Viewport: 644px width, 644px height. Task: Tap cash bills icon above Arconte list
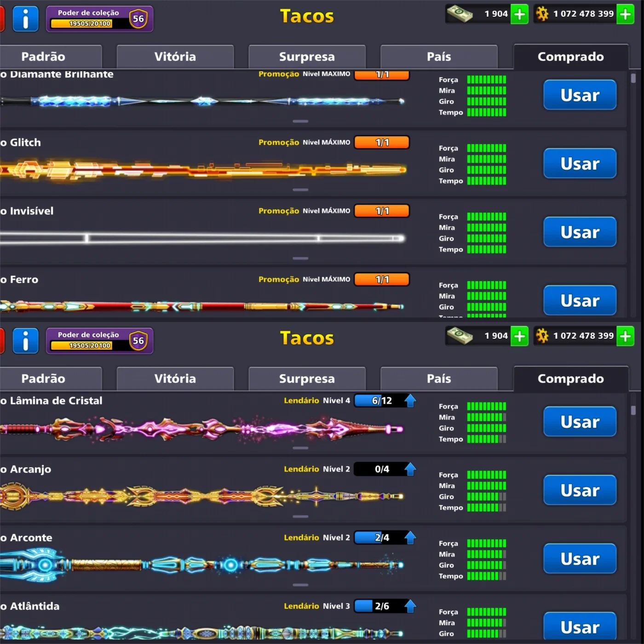pyautogui.click(x=460, y=336)
